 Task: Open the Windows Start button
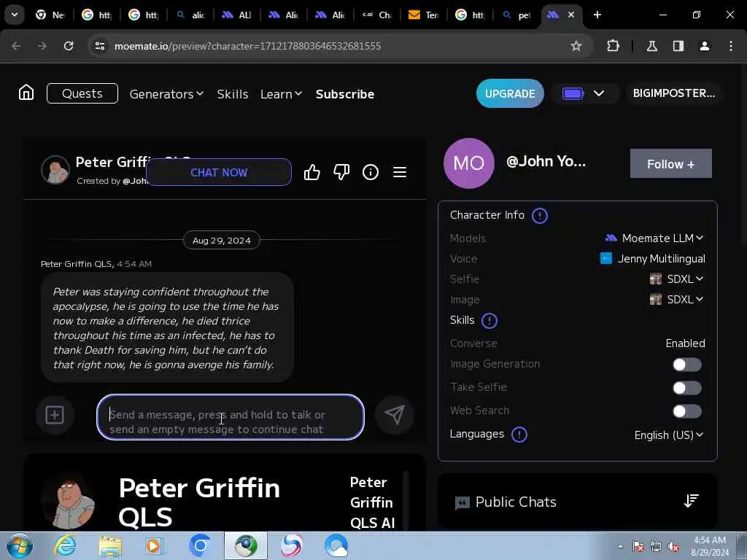[20, 545]
